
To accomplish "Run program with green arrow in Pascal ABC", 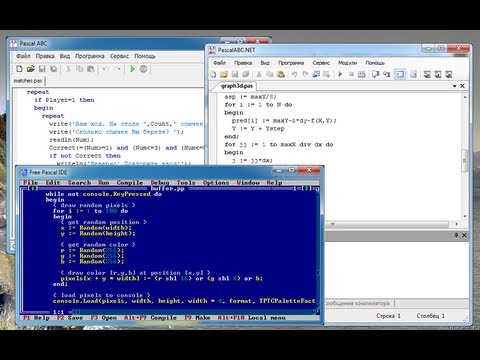I will tap(132, 69).
